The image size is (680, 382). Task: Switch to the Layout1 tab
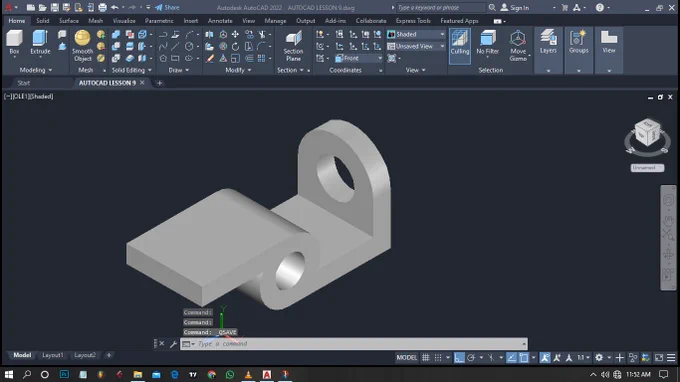tap(52, 355)
